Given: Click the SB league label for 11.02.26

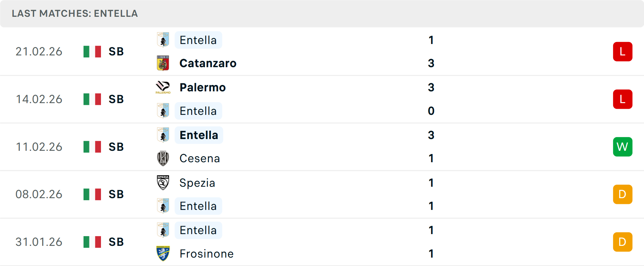Looking at the screenshot, I should (x=116, y=147).
